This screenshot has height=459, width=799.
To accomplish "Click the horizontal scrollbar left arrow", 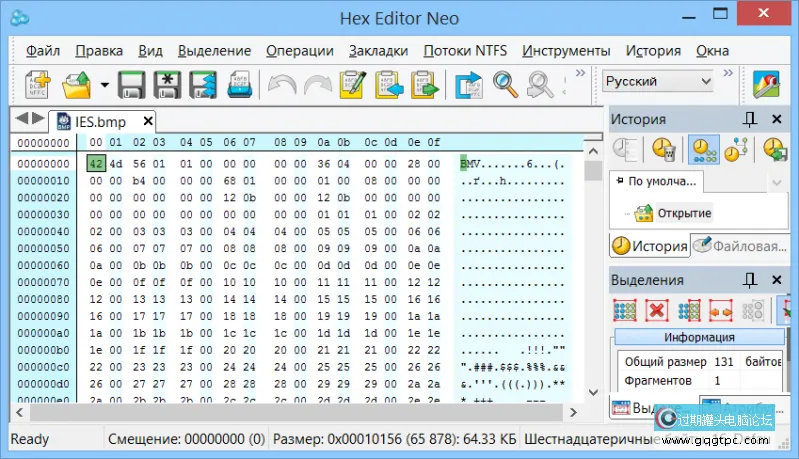I will tap(19, 413).
